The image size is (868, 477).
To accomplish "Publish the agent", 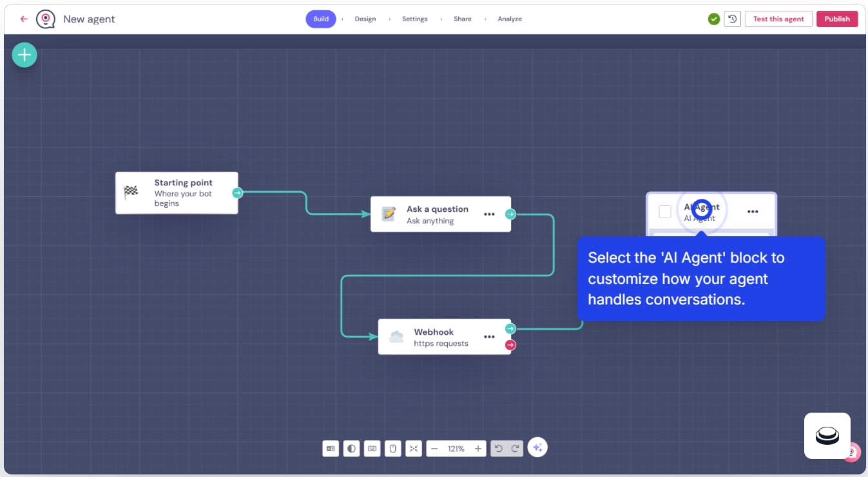I will pyautogui.click(x=837, y=19).
